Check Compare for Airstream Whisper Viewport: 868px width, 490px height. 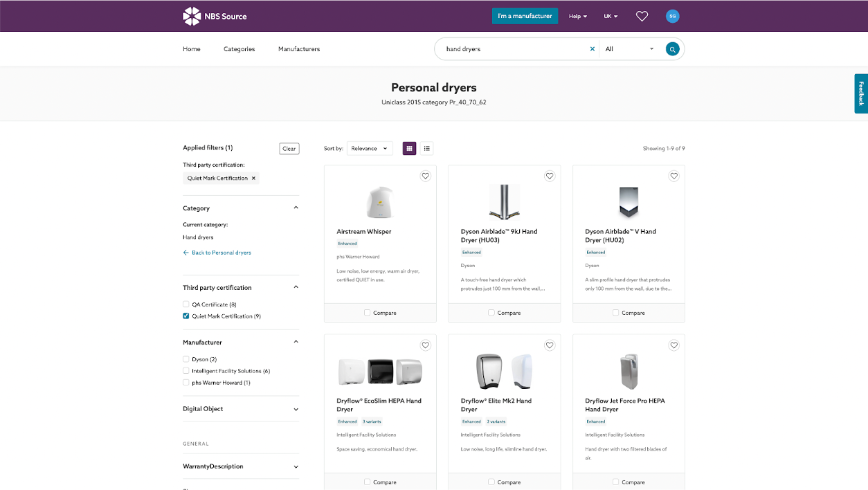pyautogui.click(x=367, y=313)
